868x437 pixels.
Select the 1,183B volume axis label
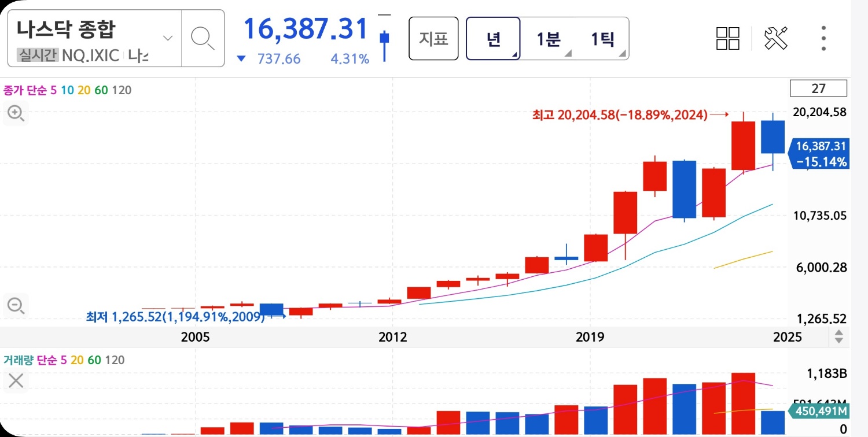point(827,373)
